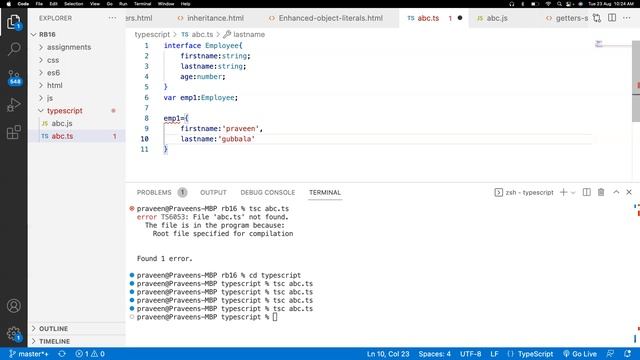Image resolution: width=640 pixels, height=360 pixels.
Task: Open the PROBLEMS panel tab
Action: pos(154,192)
